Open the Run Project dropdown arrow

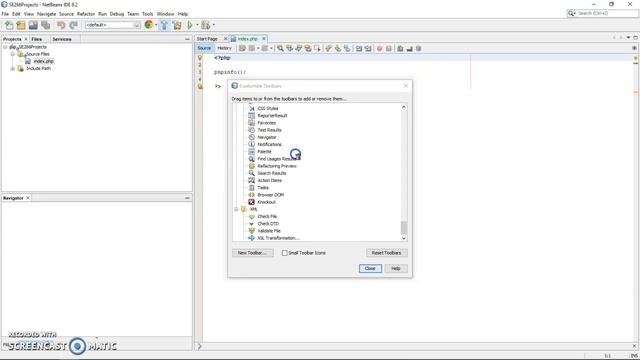pyautogui.click(x=197, y=25)
